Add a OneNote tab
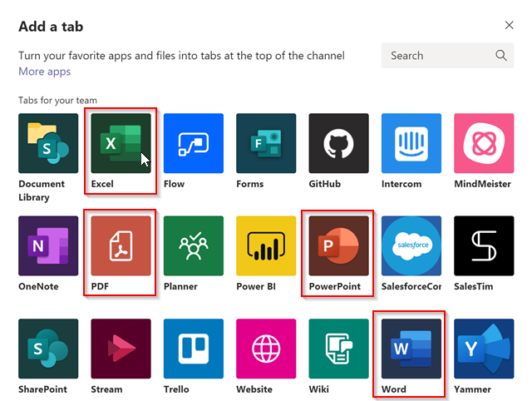This screenshot has width=532, height=401. tap(48, 245)
